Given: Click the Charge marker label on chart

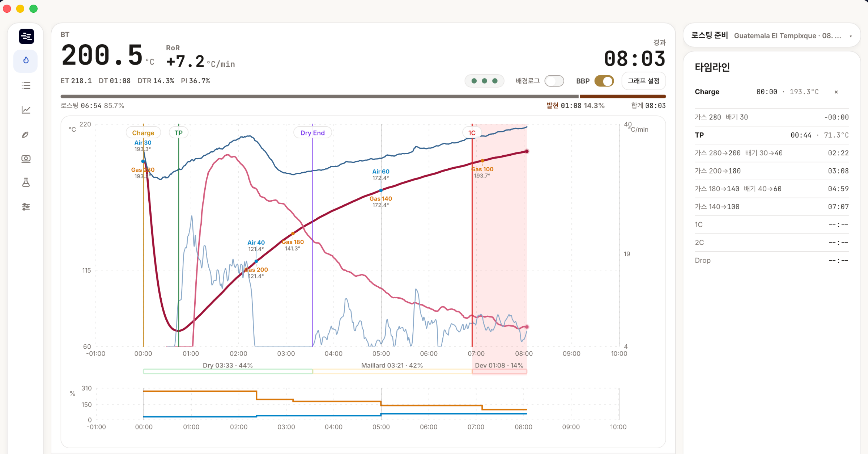Looking at the screenshot, I should 143,133.
